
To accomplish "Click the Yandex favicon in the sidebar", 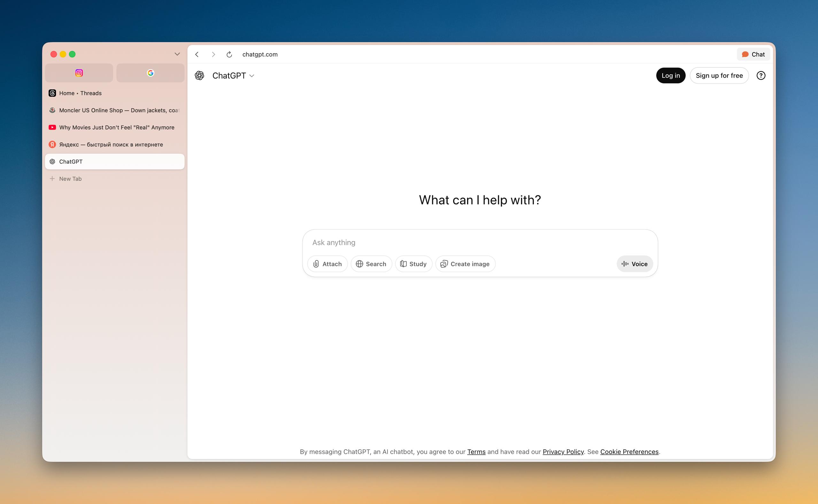I will pos(52,144).
